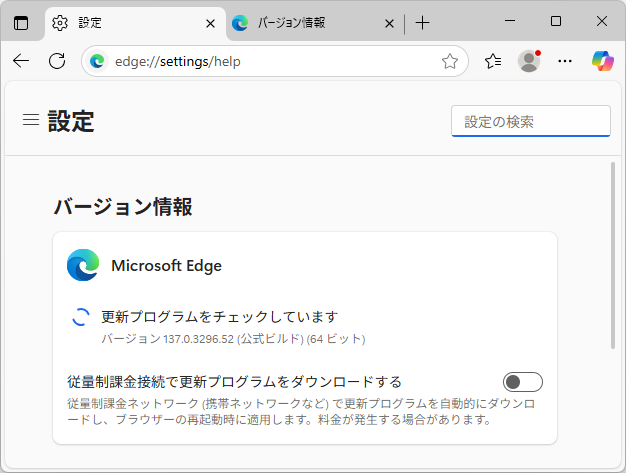Close the バージョン情報 tab
Screen dimensions: 626x473
(389, 24)
